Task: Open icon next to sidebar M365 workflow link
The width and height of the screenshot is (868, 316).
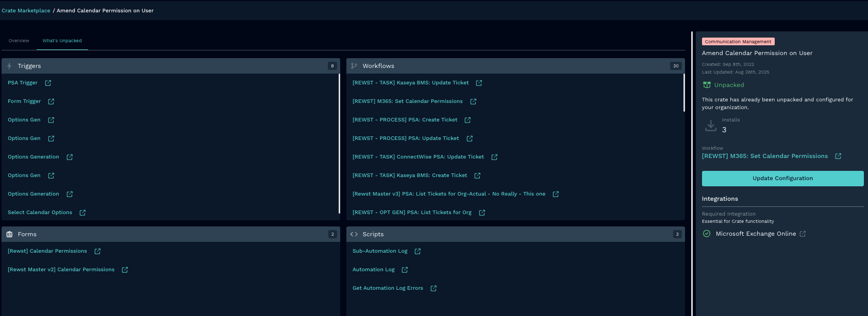Action: point(838,156)
